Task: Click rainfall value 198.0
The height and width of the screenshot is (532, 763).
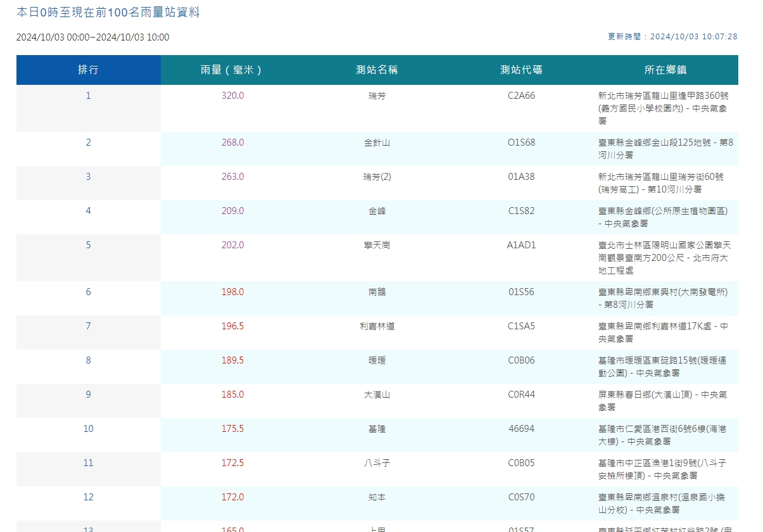Action: [x=232, y=292]
